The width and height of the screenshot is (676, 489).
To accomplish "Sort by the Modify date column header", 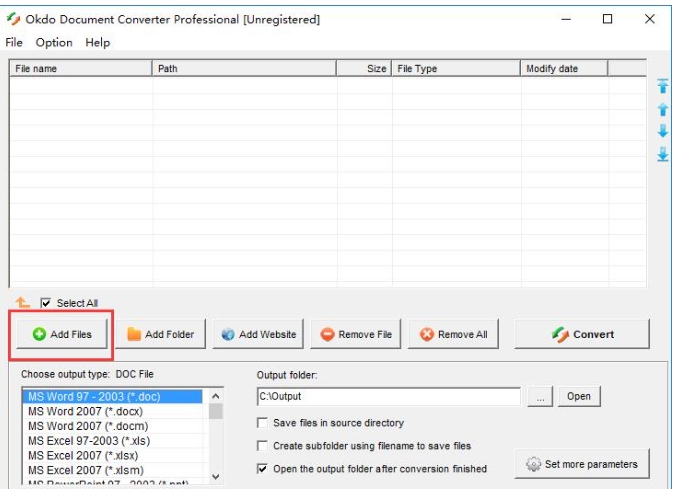I will (564, 69).
